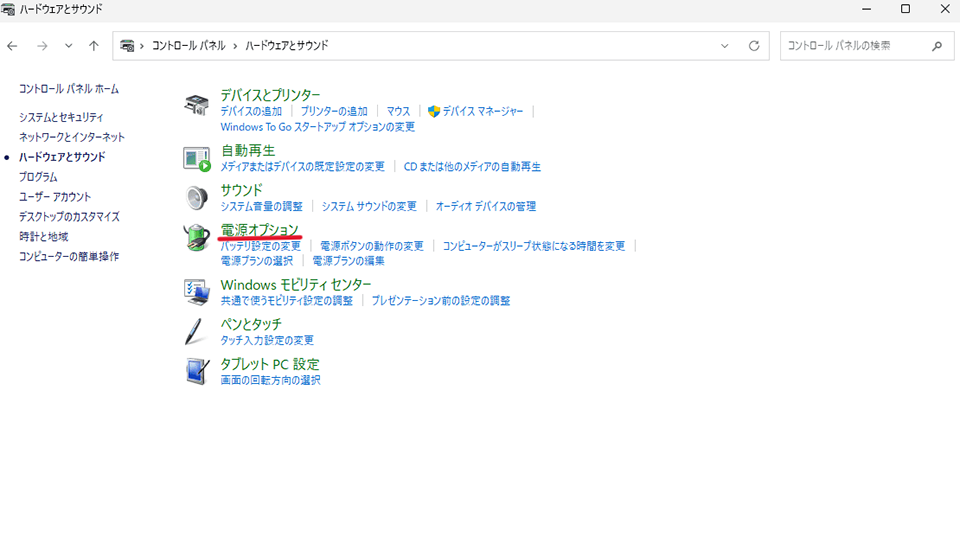Click the Power Options battery icon

tap(196, 237)
